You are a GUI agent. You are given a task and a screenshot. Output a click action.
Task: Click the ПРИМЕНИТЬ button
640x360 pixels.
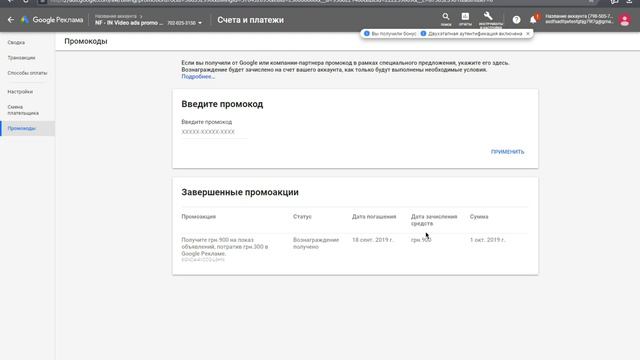507,152
